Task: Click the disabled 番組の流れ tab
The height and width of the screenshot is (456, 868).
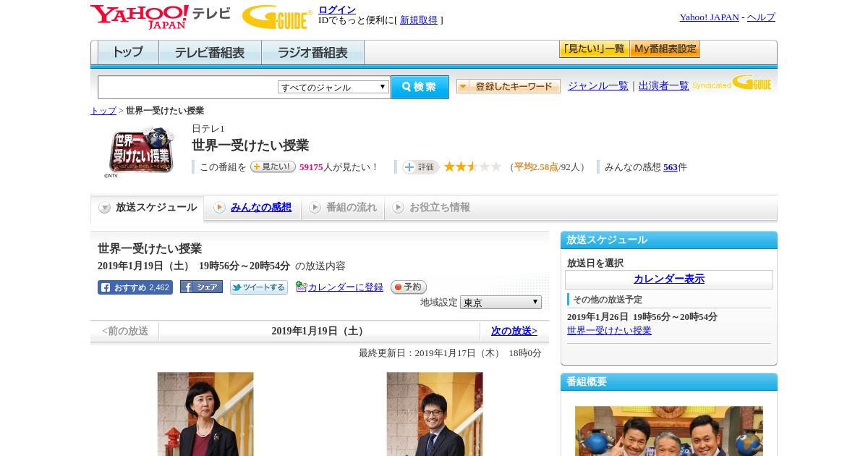Action: [343, 208]
